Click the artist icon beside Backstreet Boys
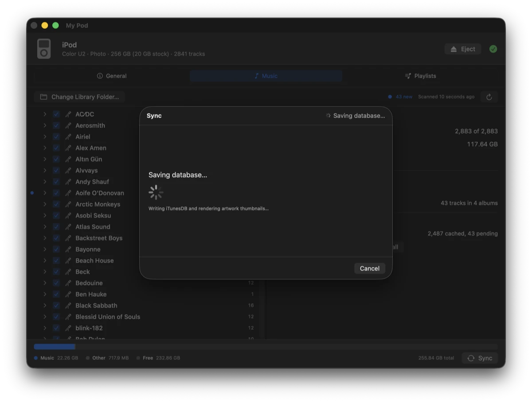This screenshot has width=532, height=403. click(68, 238)
